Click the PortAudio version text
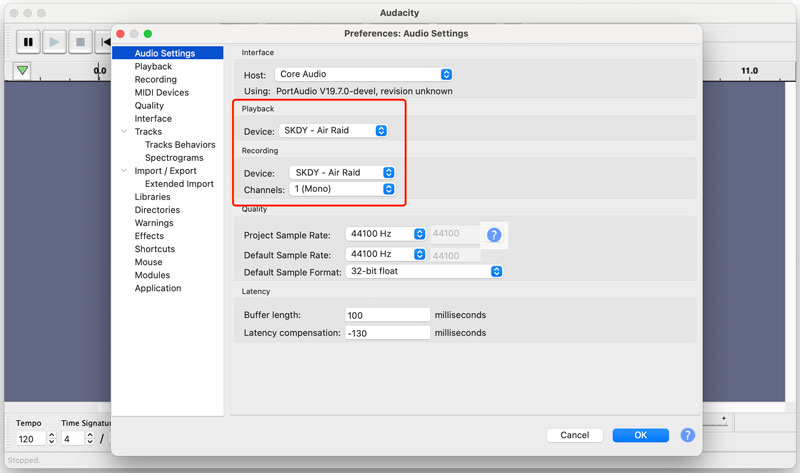Screen dimensions: 800x473 click(364, 91)
